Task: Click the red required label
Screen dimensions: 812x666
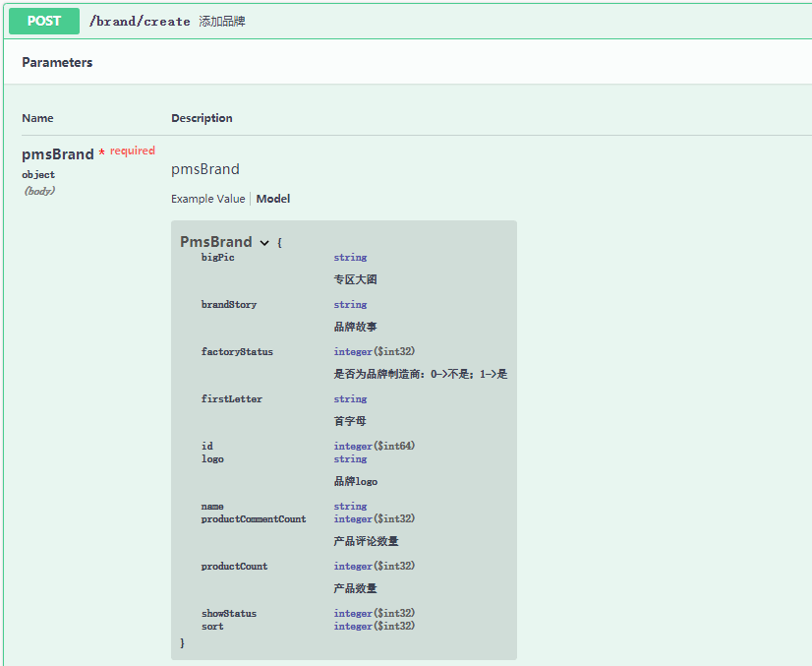Action: tap(133, 151)
